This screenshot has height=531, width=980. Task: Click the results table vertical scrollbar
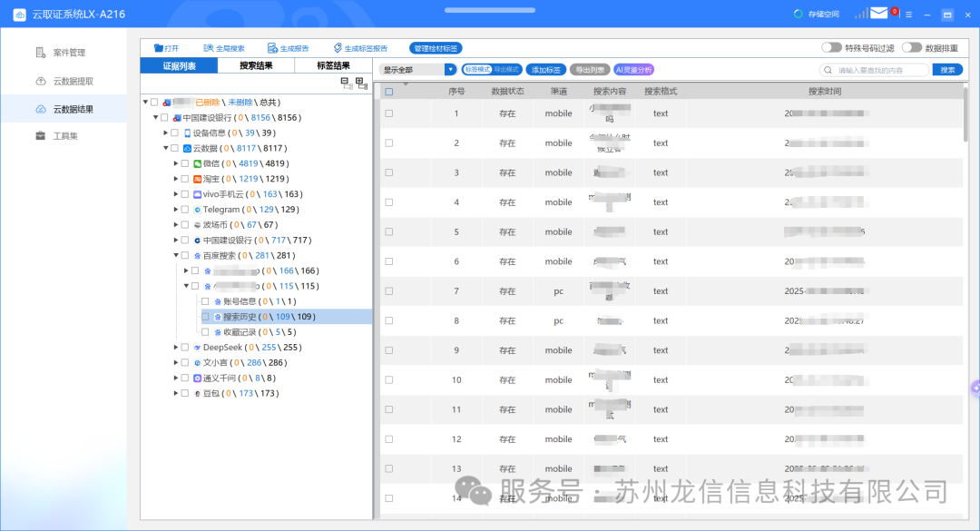click(965, 113)
